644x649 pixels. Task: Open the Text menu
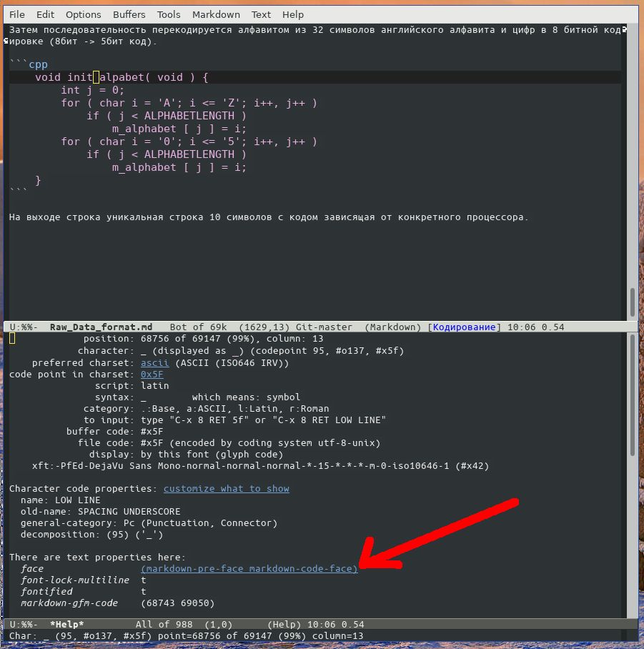pos(261,14)
